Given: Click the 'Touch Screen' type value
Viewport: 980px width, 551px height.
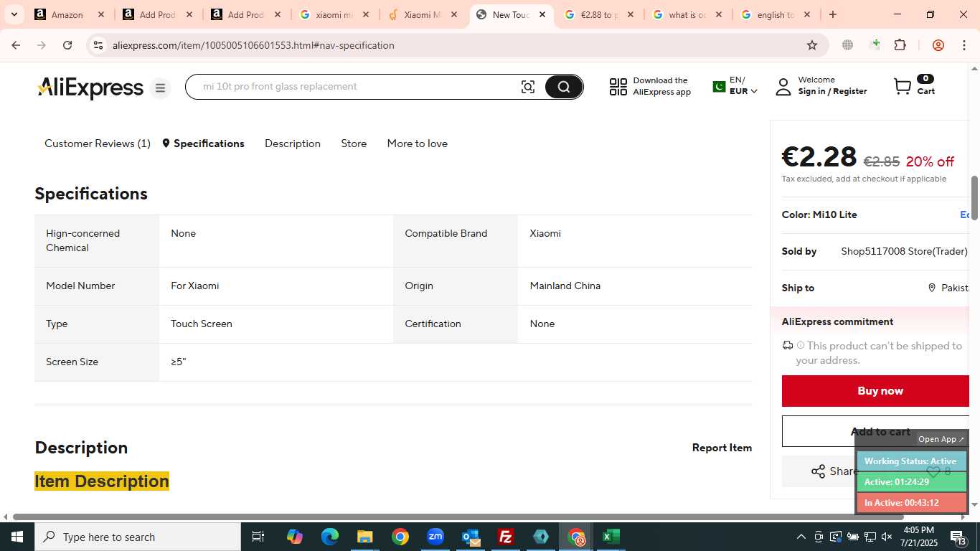Looking at the screenshot, I should (x=202, y=324).
